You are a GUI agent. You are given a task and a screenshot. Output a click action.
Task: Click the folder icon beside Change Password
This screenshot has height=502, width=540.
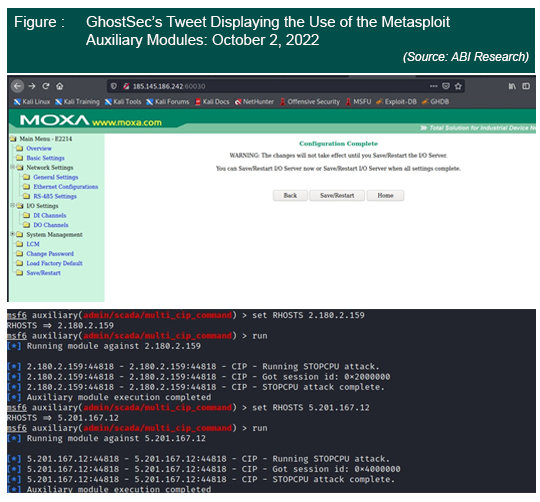[20, 254]
